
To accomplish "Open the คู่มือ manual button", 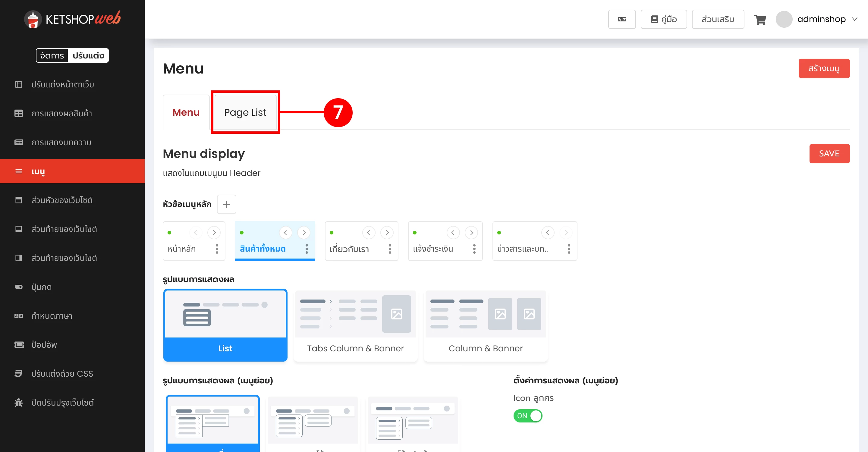I will [663, 19].
